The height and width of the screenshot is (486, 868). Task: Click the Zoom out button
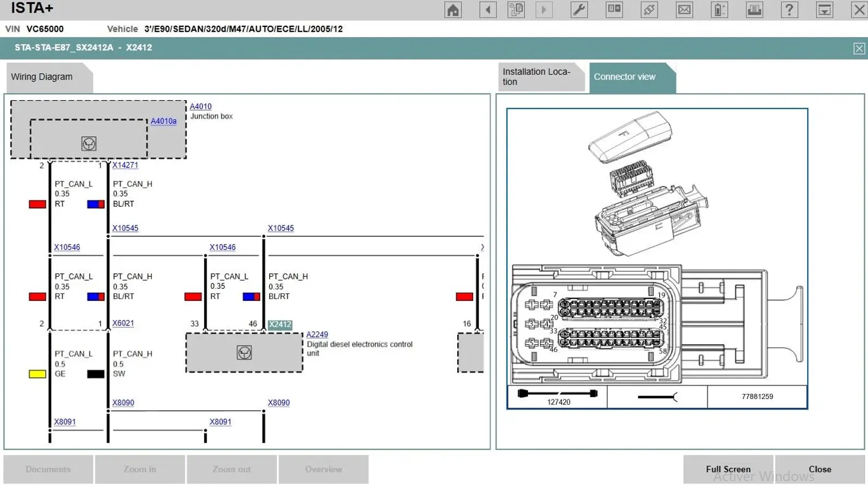point(231,470)
